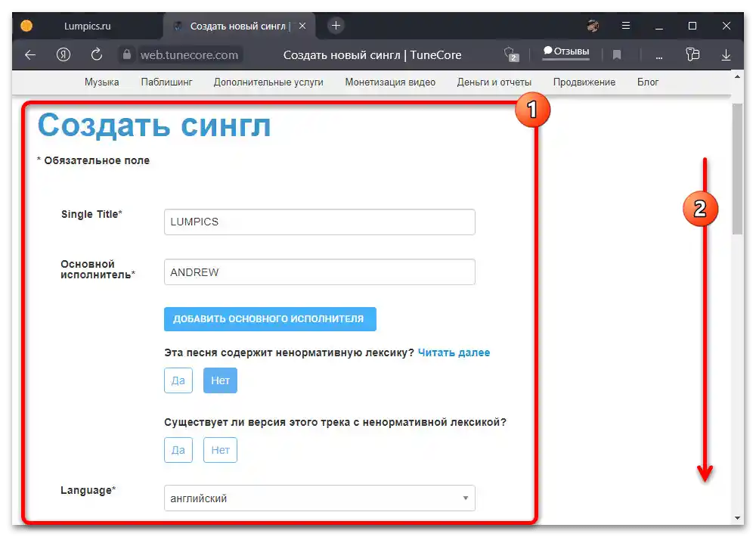Open the Блог navigation menu item
Viewport: 756px width, 537px height.
(x=649, y=82)
